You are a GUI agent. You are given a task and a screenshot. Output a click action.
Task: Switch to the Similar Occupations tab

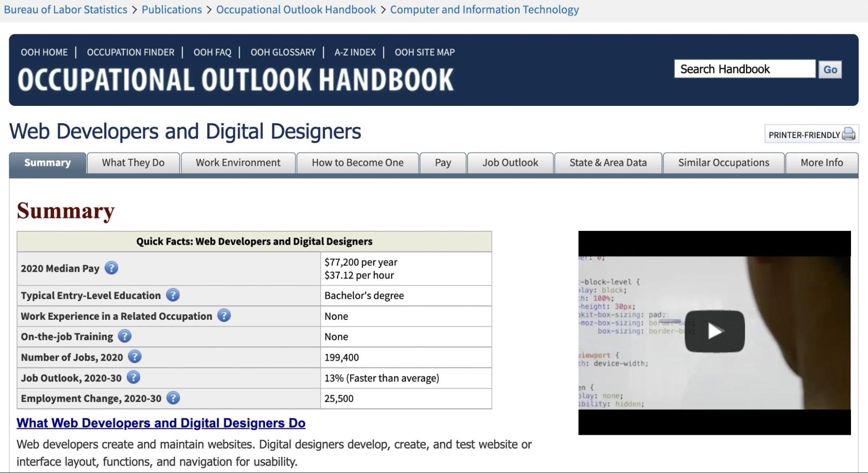pos(723,163)
